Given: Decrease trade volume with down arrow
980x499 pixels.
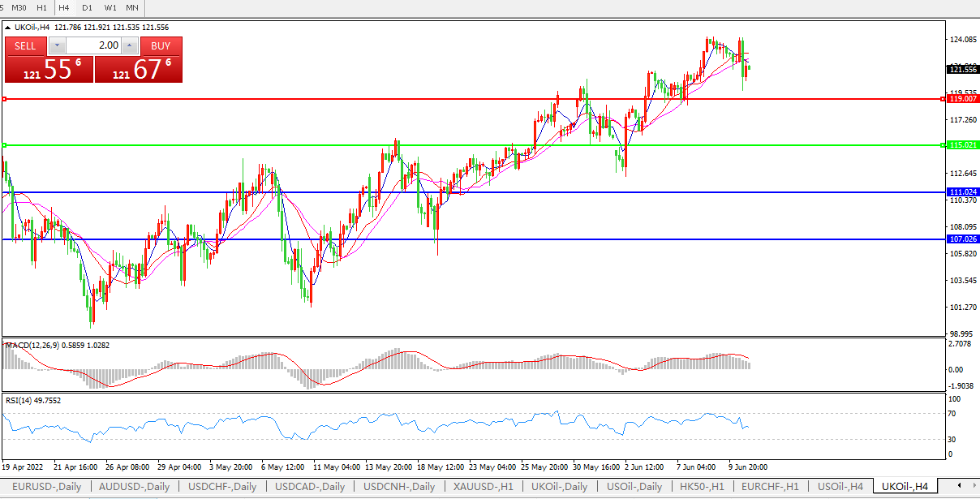Looking at the screenshot, I should [x=57, y=45].
